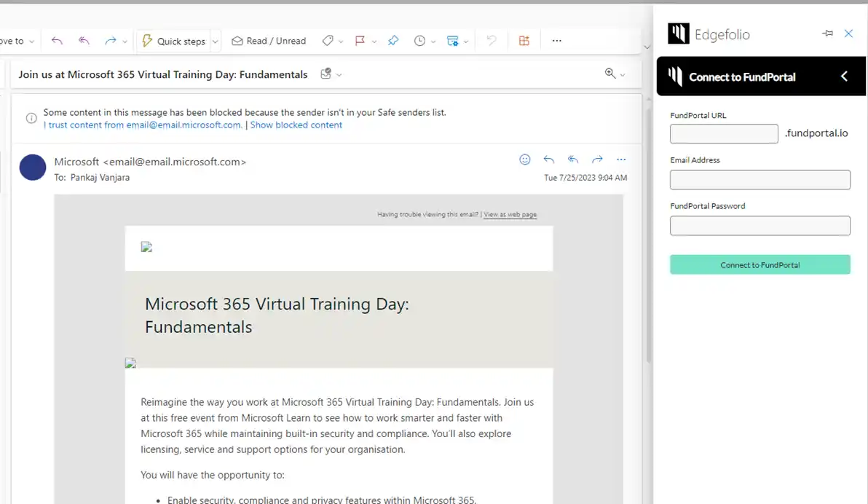Click the View as web page link
This screenshot has height=504, width=868.
tap(510, 214)
